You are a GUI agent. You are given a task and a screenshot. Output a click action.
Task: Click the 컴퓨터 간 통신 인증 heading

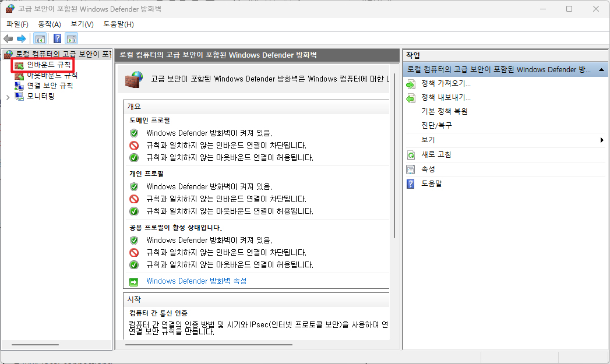click(x=158, y=313)
